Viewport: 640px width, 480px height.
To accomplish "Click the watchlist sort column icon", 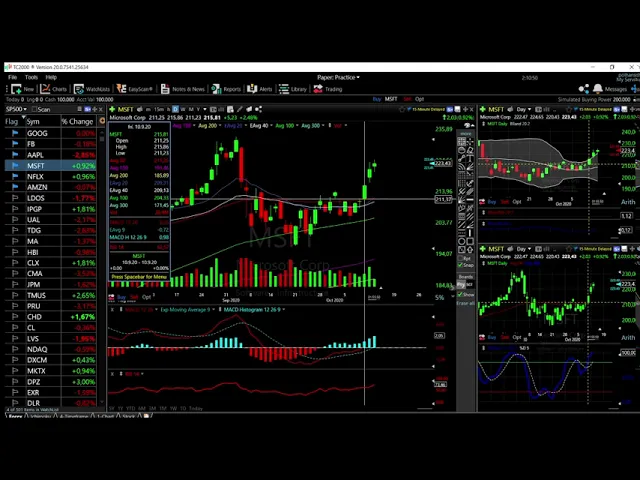I will pos(102,121).
